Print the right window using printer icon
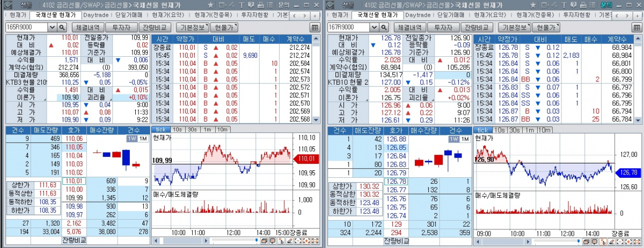644x248 pixels. pyautogui.click(x=583, y=5)
